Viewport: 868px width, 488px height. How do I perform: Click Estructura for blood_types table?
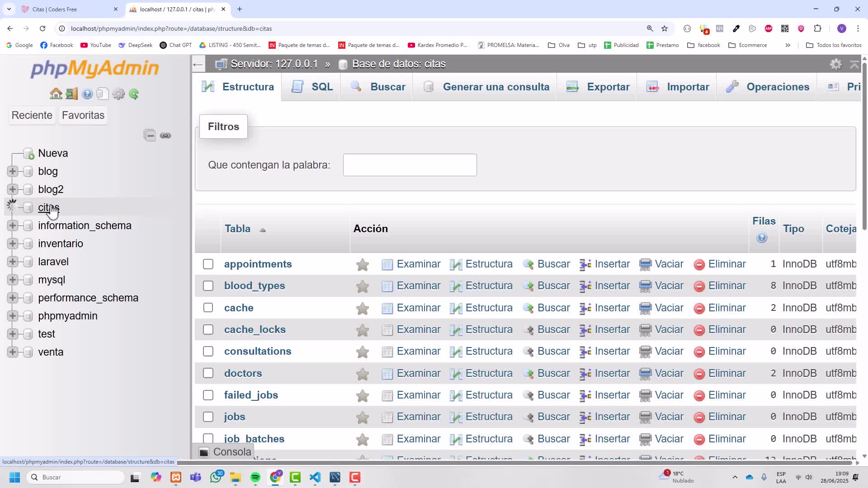click(481, 286)
